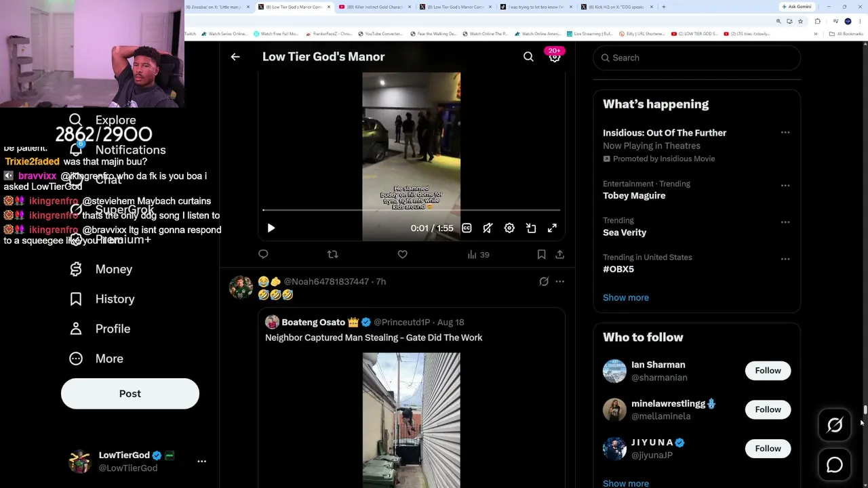Open the Grok floating button

pos(835,425)
